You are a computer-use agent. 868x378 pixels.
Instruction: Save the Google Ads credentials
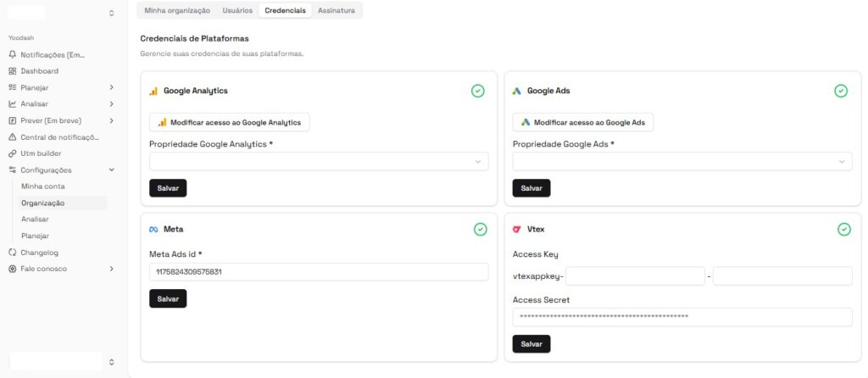(x=531, y=188)
